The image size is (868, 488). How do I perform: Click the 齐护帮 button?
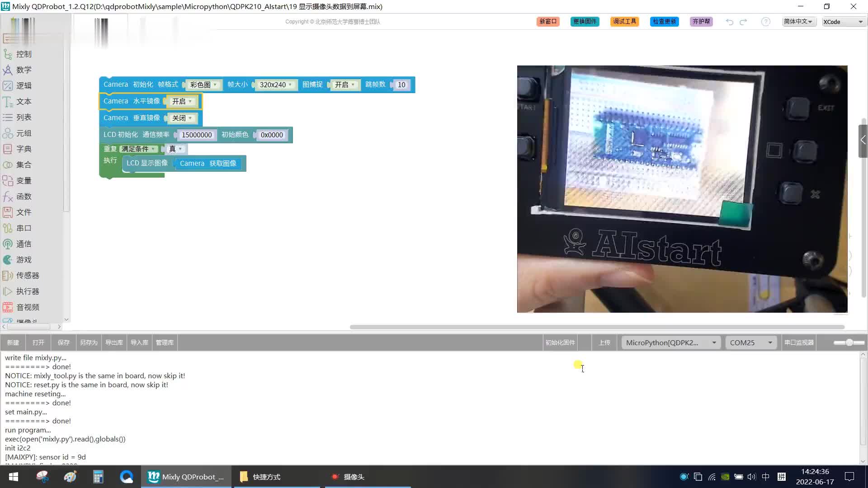click(x=702, y=22)
